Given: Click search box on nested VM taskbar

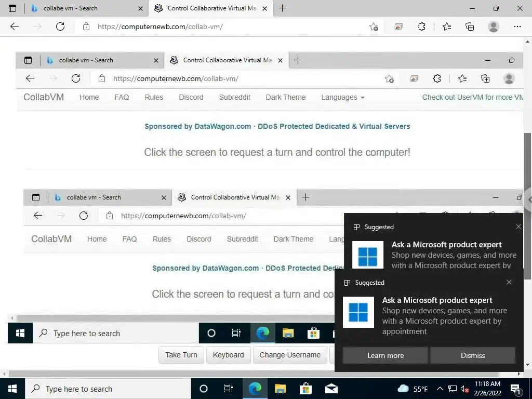Looking at the screenshot, I should click(x=116, y=333).
